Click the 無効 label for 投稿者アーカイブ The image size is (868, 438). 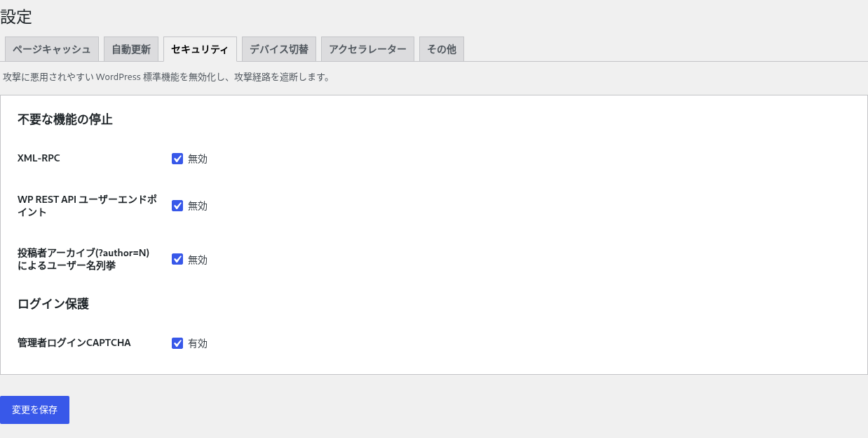198,260
